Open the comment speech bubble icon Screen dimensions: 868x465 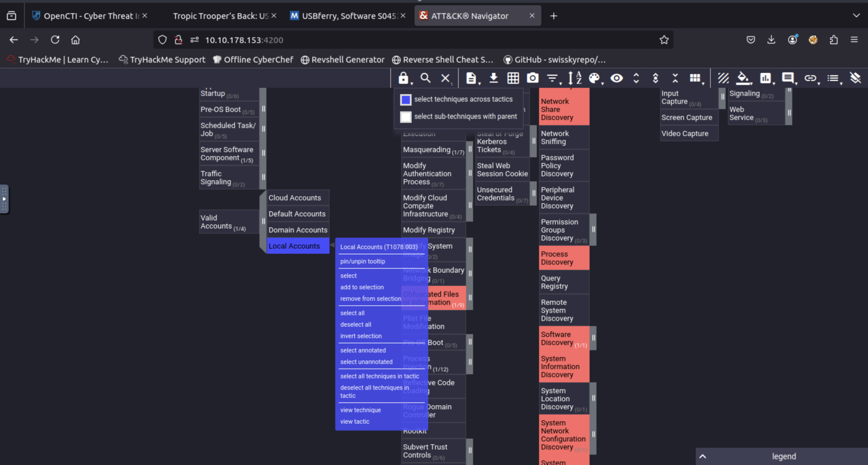point(788,78)
